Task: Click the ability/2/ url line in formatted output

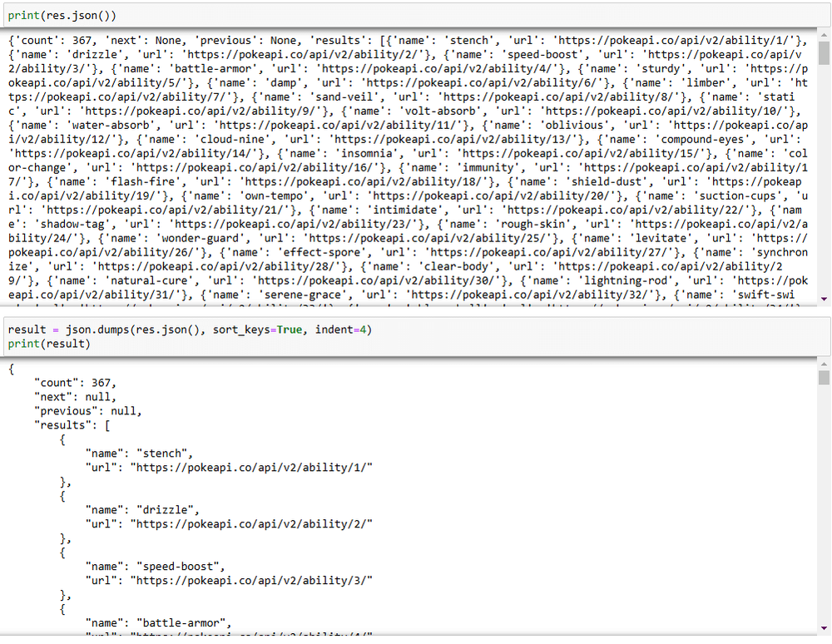Action: click(x=229, y=524)
